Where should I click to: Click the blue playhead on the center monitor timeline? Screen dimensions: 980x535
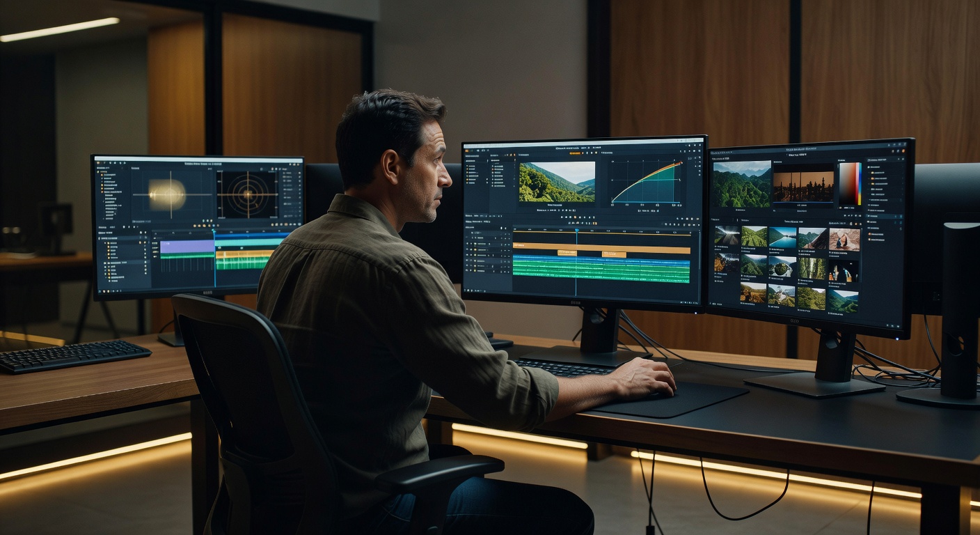point(576,261)
